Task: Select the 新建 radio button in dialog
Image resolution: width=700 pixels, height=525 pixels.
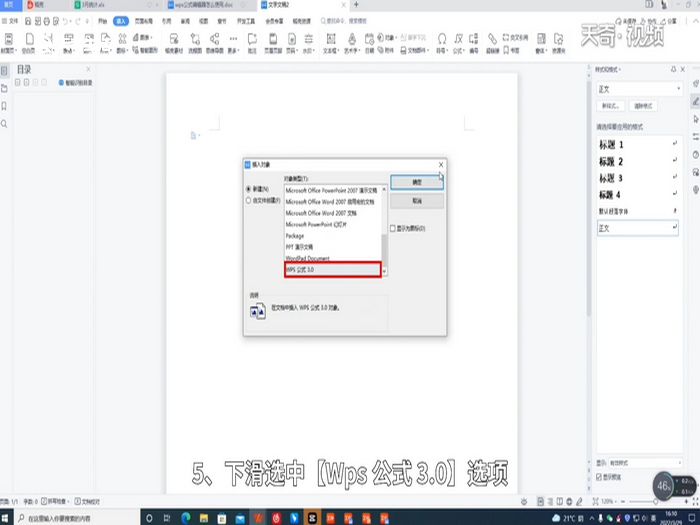Action: click(x=249, y=189)
